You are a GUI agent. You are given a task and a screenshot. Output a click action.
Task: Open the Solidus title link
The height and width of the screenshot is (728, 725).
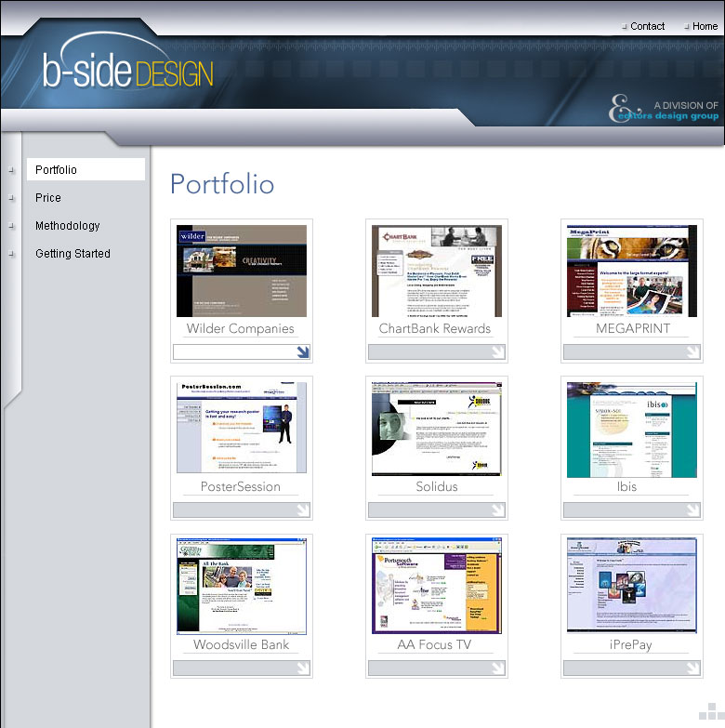click(x=437, y=486)
